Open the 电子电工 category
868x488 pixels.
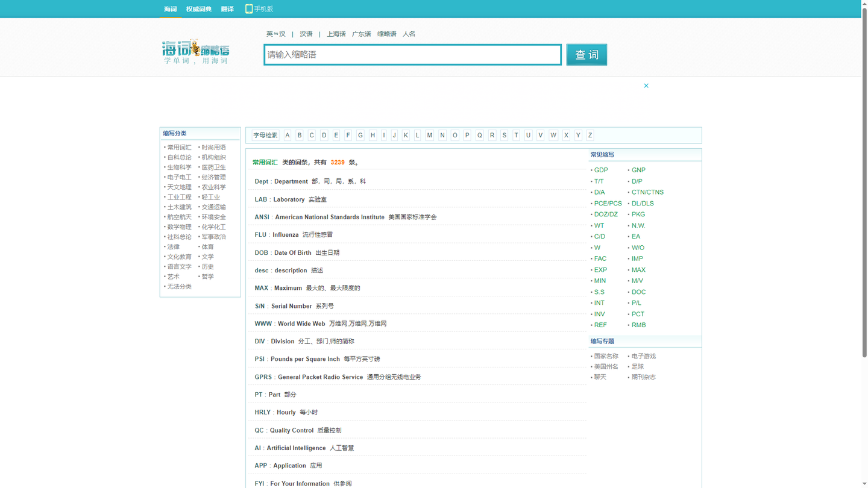(x=179, y=177)
